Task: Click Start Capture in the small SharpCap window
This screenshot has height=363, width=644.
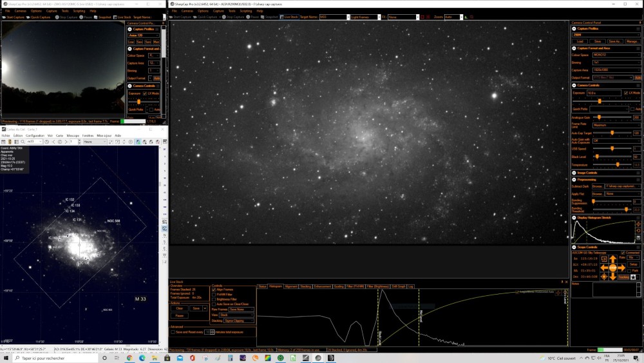Action: (x=14, y=17)
